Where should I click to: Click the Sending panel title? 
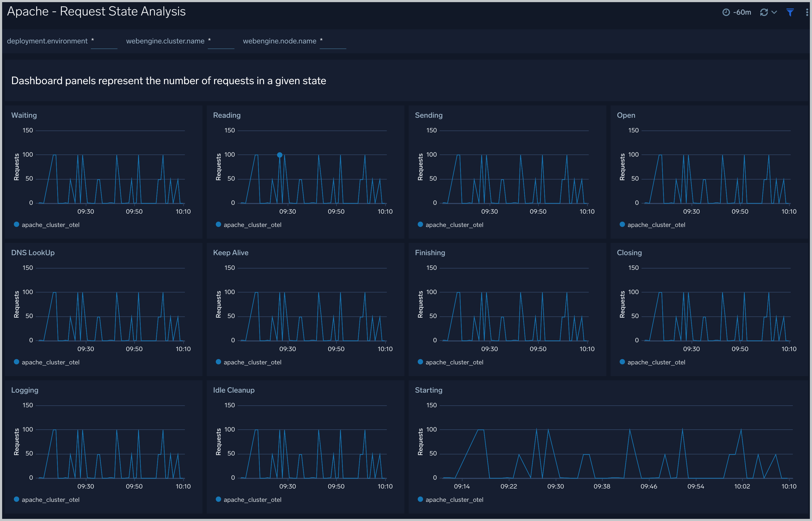pos(429,115)
